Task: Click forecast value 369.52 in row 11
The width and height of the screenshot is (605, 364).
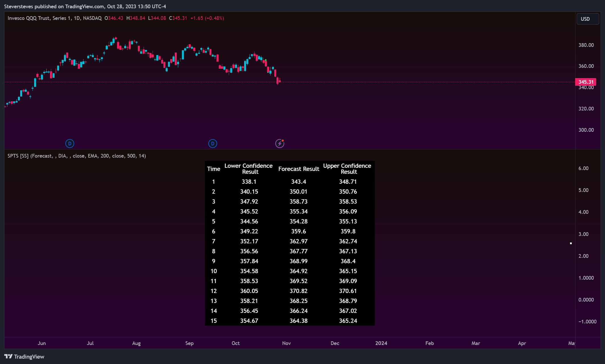Action: pos(299,281)
